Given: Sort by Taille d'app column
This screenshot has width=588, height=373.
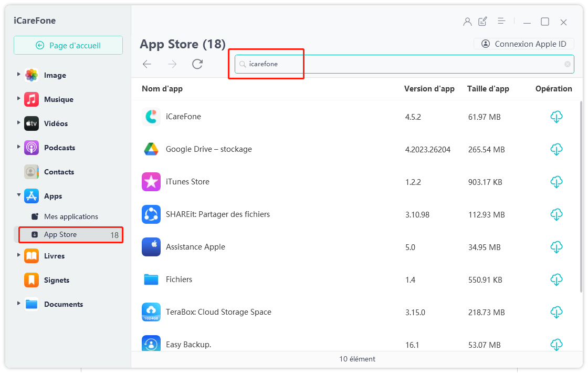Looking at the screenshot, I should point(488,89).
